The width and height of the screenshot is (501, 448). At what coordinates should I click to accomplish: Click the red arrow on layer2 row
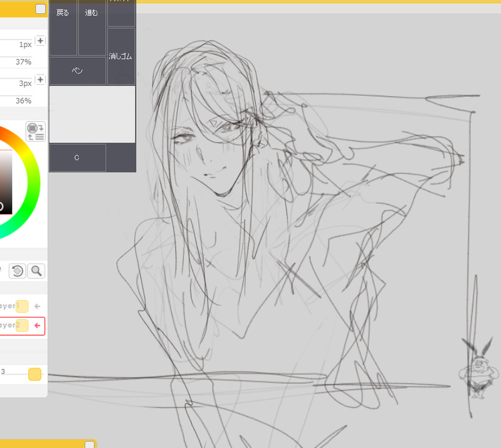click(x=38, y=326)
